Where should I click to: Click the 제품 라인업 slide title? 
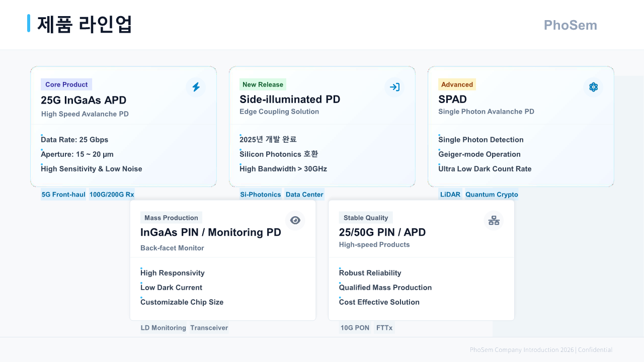coord(85,24)
